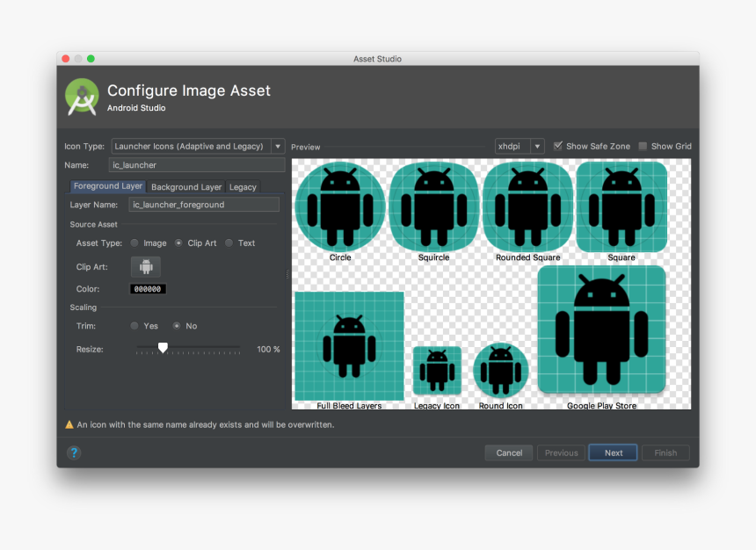Click the Scaling section label
Viewport: 756px width, 550px height.
point(84,307)
